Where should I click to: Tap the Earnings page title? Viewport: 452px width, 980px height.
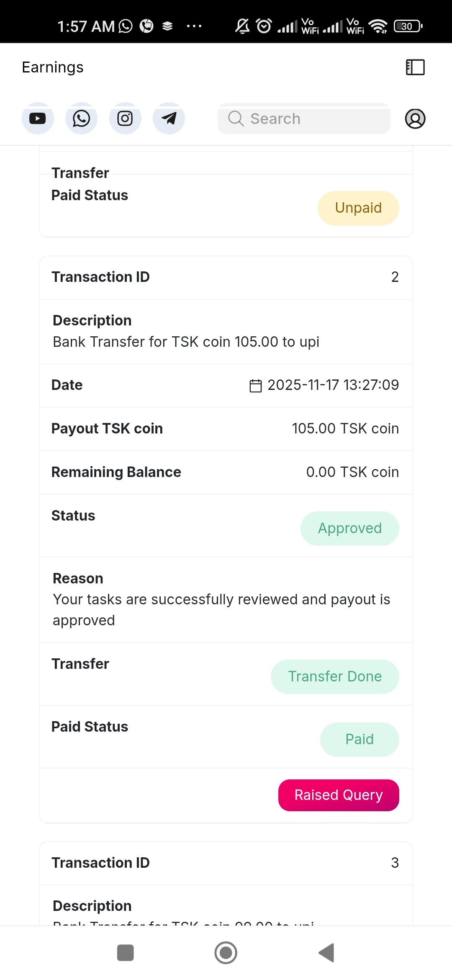(x=53, y=67)
